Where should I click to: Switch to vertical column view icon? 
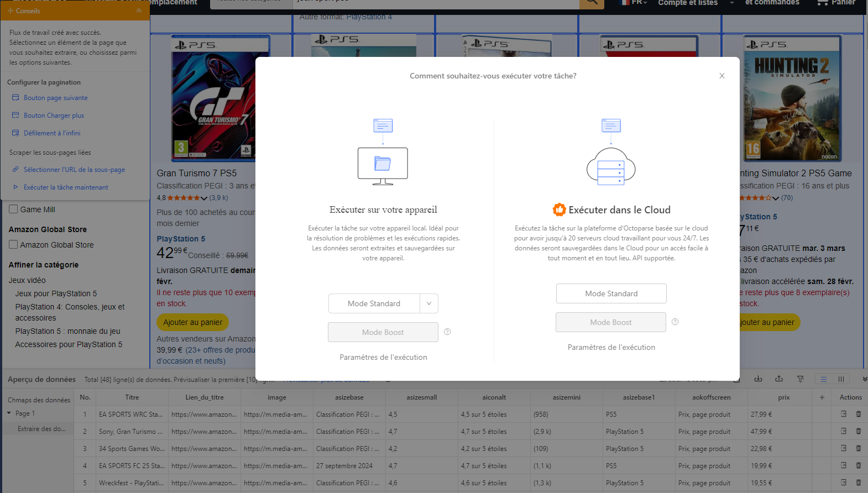841,379
